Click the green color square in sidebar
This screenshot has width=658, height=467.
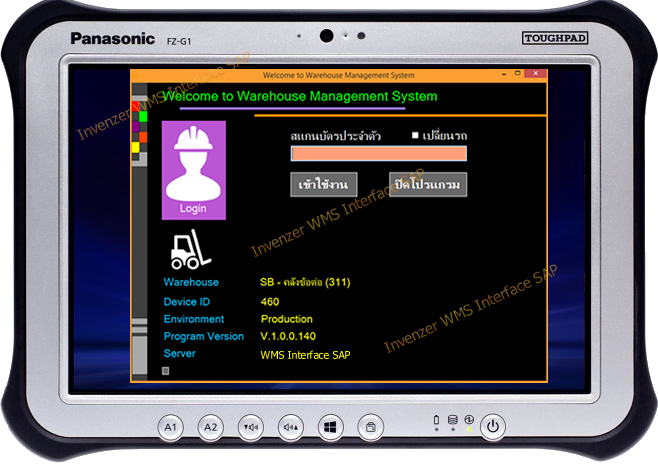point(143,116)
